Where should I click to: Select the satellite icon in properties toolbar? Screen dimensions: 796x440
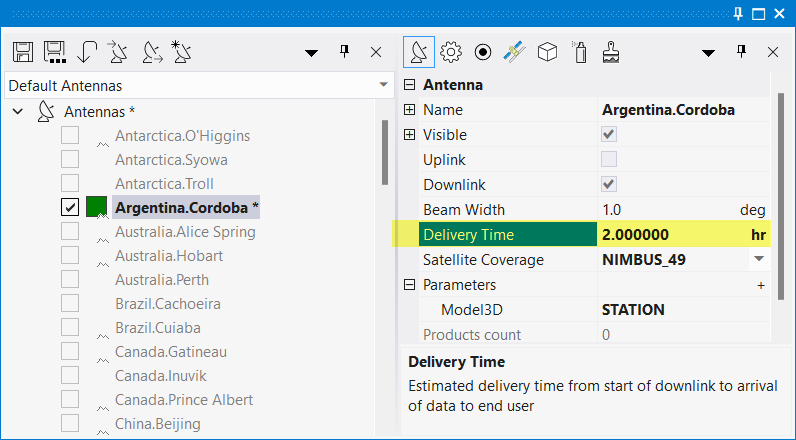515,51
